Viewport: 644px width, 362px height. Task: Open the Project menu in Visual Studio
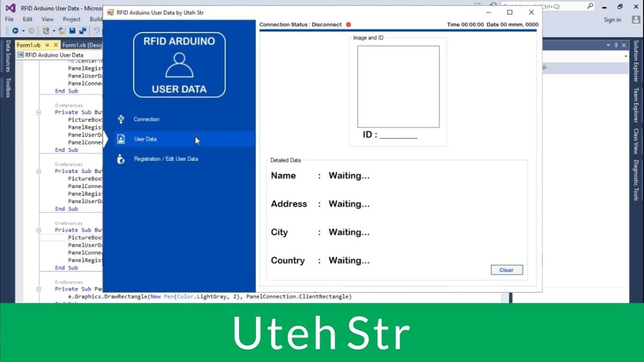(71, 19)
